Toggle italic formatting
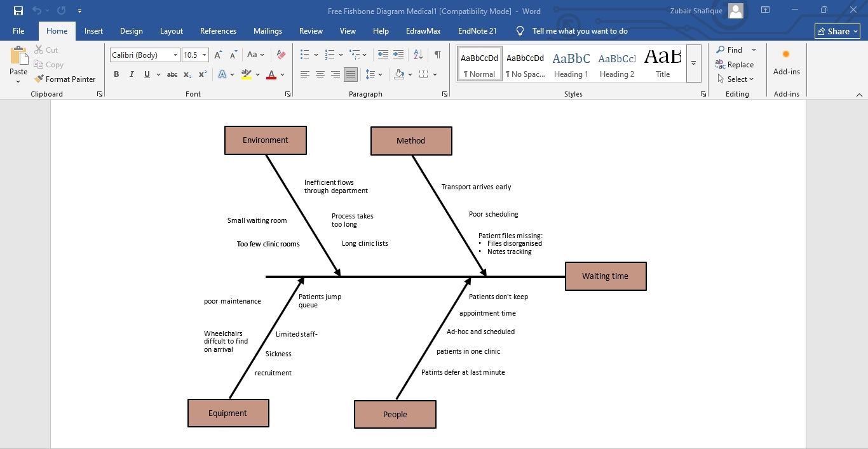868x449 pixels. [132, 74]
